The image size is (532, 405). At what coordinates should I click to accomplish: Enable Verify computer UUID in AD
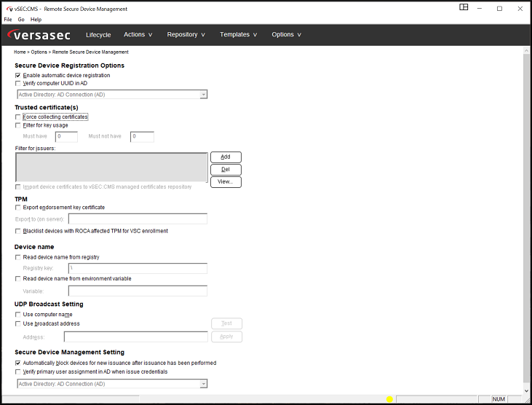(x=18, y=84)
